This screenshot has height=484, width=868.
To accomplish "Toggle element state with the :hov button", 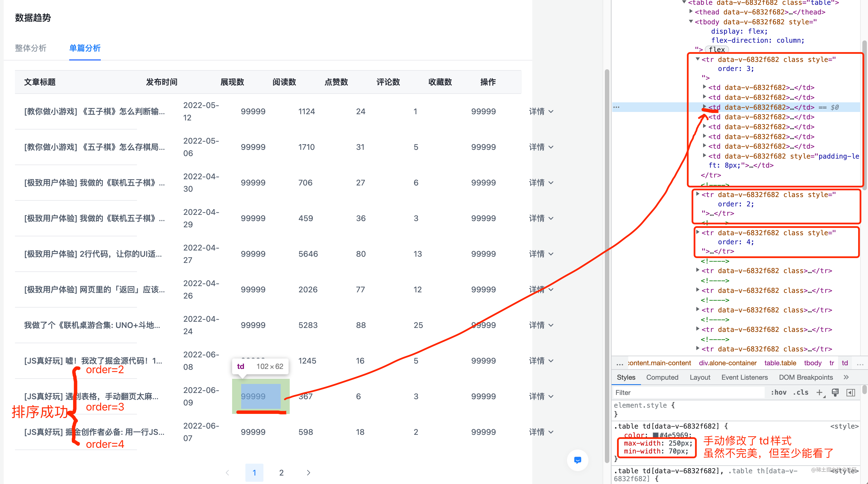I will pyautogui.click(x=778, y=392).
